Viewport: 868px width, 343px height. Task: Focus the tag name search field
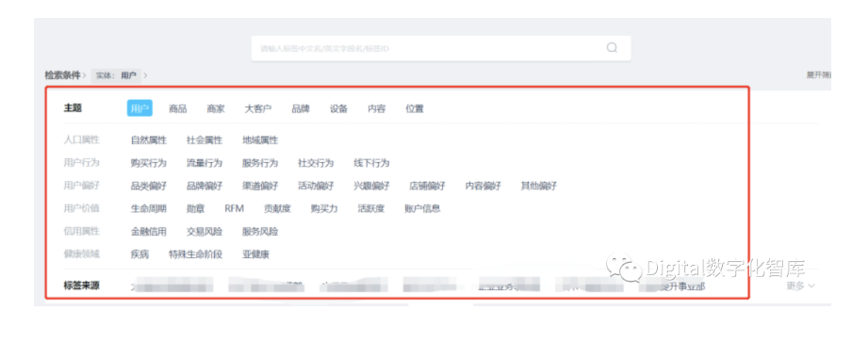tap(441, 48)
